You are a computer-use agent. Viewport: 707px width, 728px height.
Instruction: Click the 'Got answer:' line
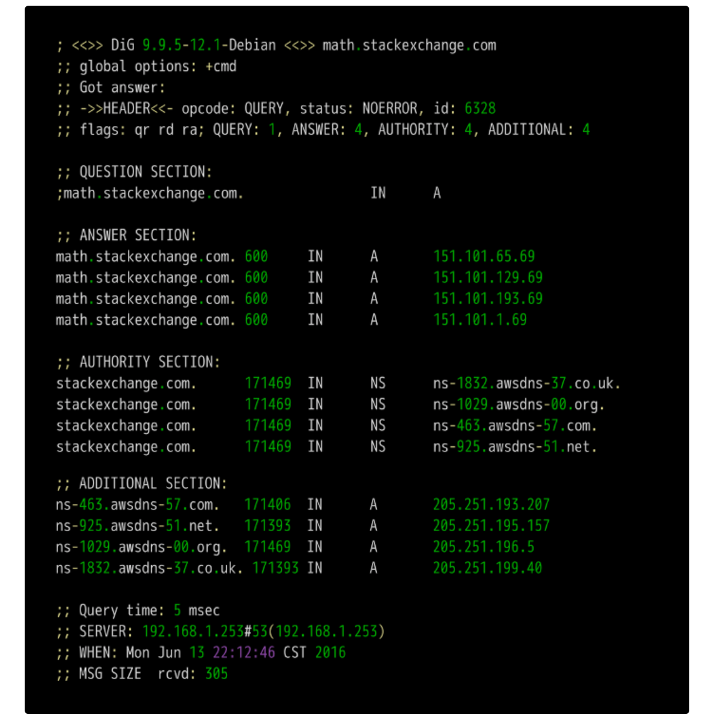pyautogui.click(x=111, y=87)
